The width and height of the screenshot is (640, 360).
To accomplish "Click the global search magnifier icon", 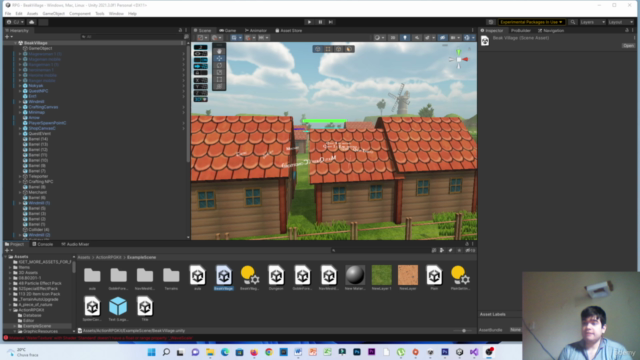I will 573,22.
